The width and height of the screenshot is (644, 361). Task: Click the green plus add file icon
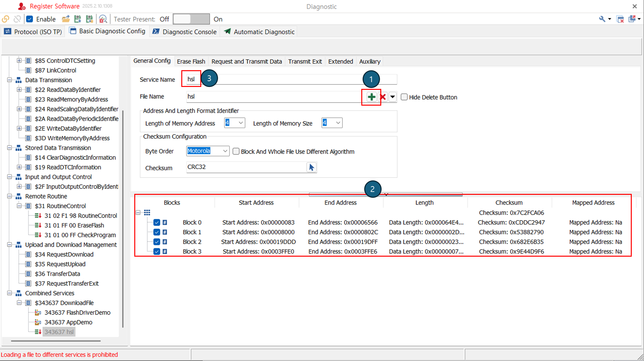tap(371, 97)
